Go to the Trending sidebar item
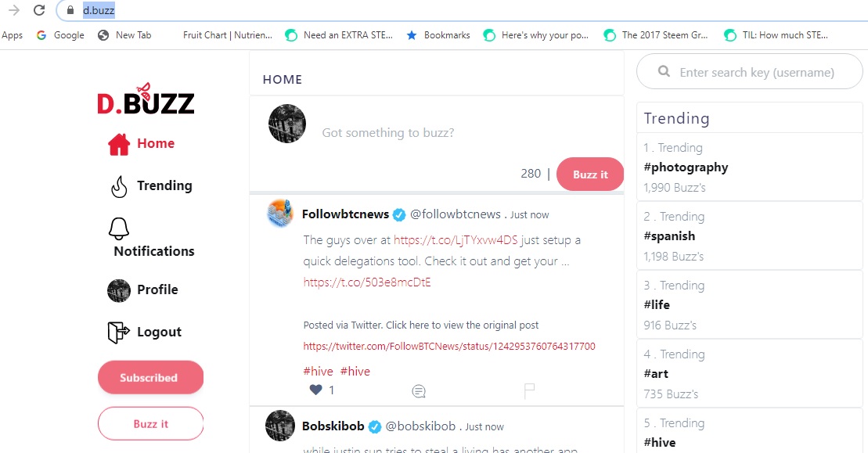Image resolution: width=868 pixels, height=453 pixels. click(x=164, y=185)
